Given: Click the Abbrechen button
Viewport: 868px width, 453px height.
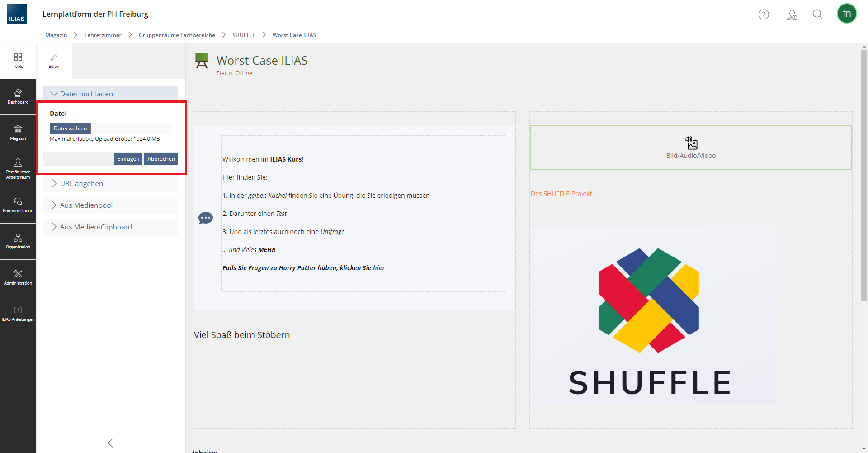Looking at the screenshot, I should tap(161, 159).
